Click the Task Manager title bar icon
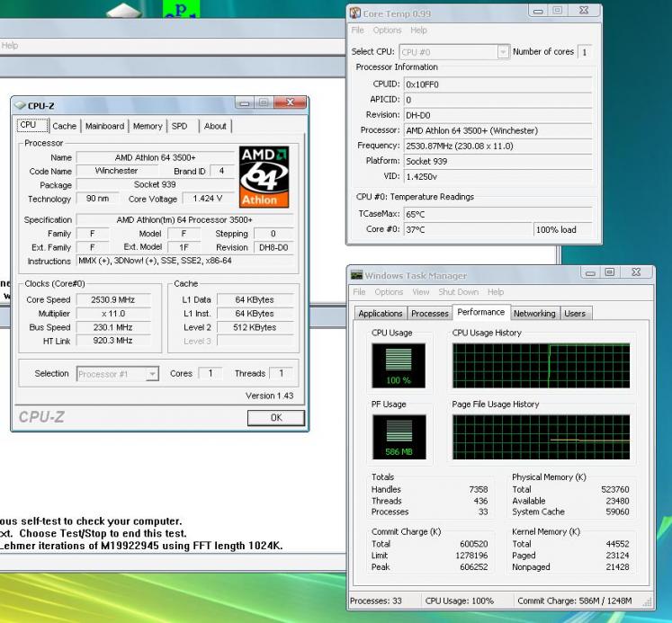 (x=356, y=275)
